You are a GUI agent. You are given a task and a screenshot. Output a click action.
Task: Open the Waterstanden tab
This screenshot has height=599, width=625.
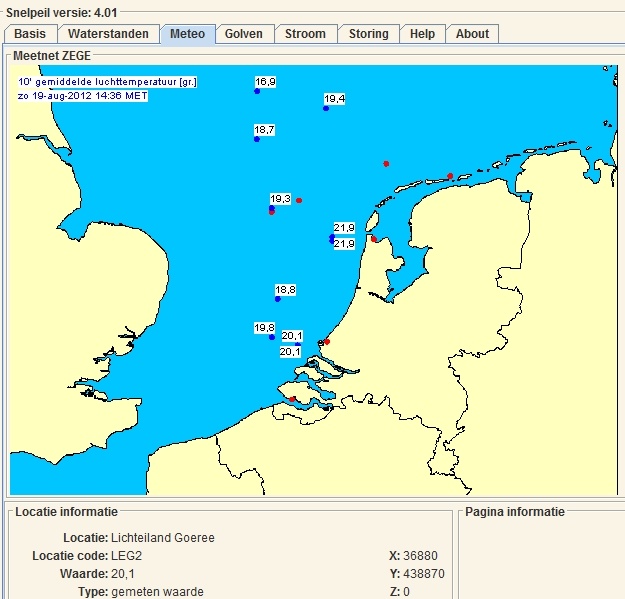(108, 34)
